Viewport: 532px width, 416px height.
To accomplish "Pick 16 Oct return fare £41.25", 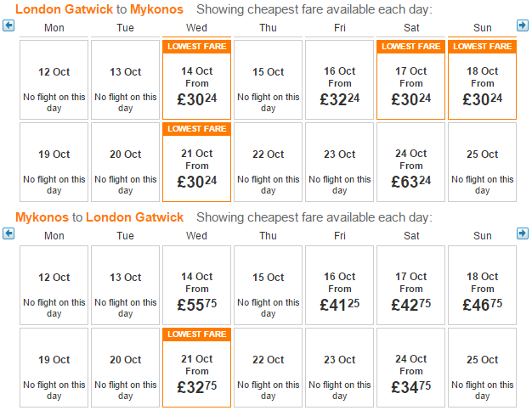I will pos(340,285).
